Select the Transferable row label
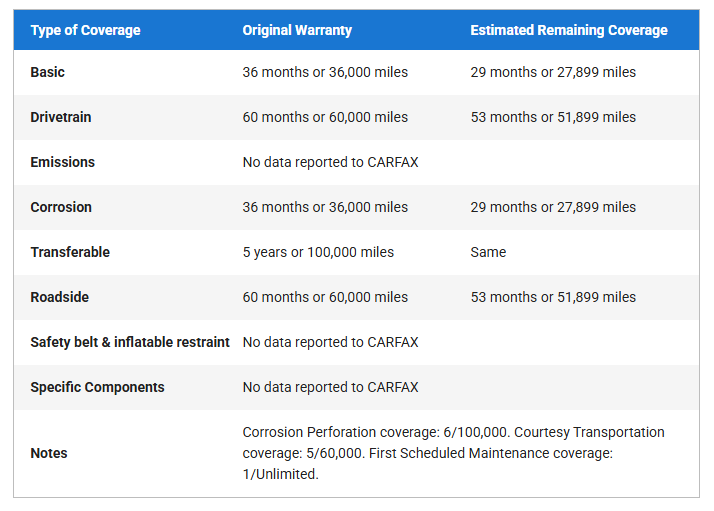Screen dimensions: 714x511 (x=70, y=252)
